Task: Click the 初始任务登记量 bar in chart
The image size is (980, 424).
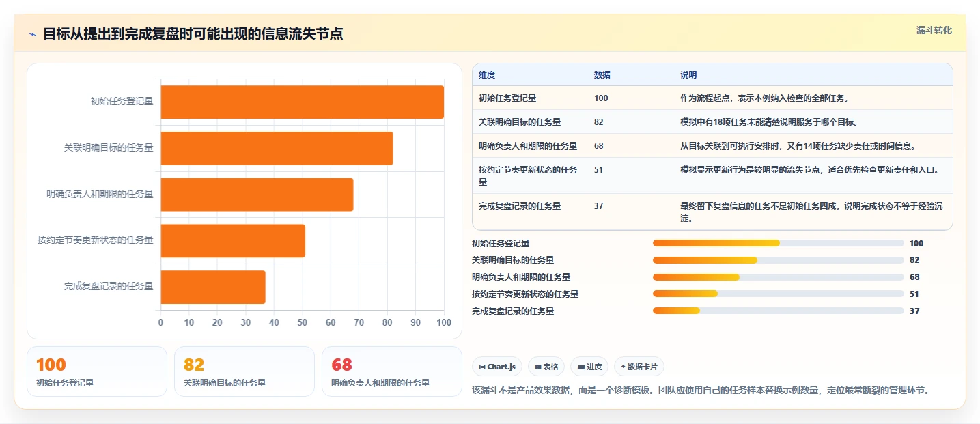Action: click(302, 102)
